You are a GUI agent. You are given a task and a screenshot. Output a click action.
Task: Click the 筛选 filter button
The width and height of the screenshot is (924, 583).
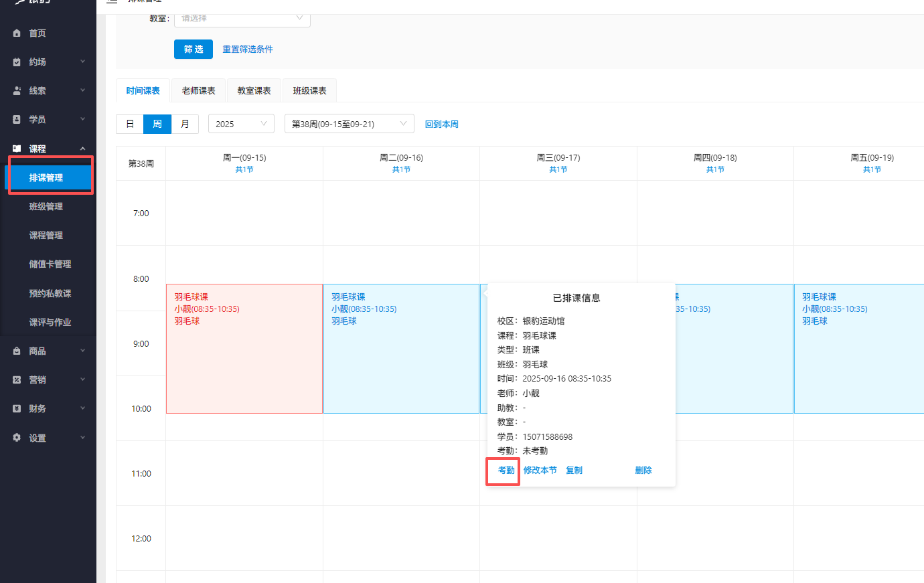point(193,49)
